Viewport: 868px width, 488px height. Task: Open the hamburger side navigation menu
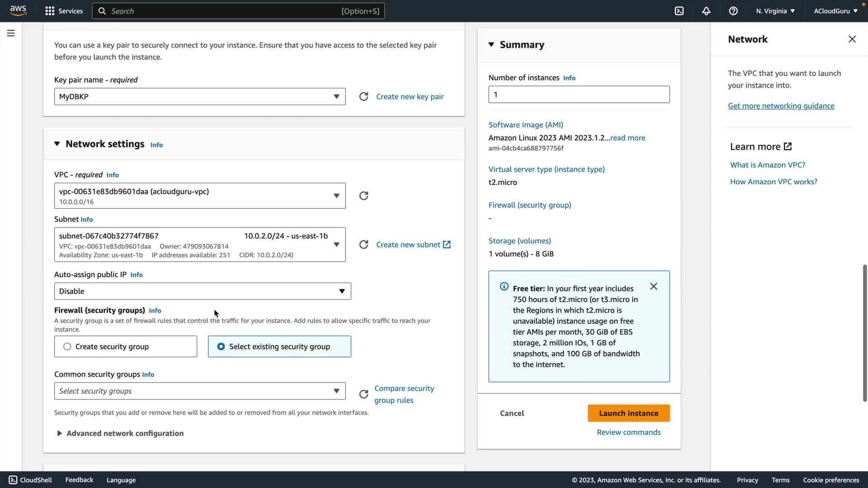[11, 33]
